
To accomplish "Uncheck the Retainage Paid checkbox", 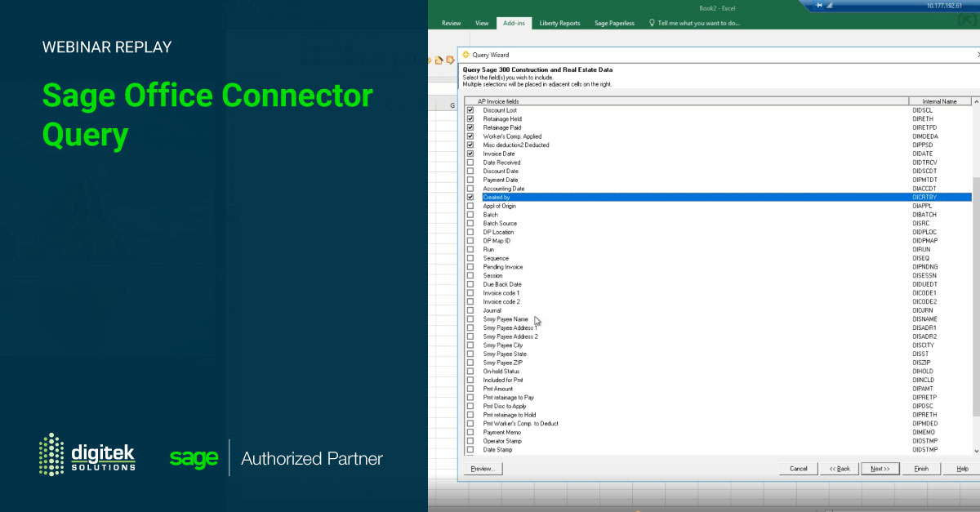I will [x=470, y=127].
